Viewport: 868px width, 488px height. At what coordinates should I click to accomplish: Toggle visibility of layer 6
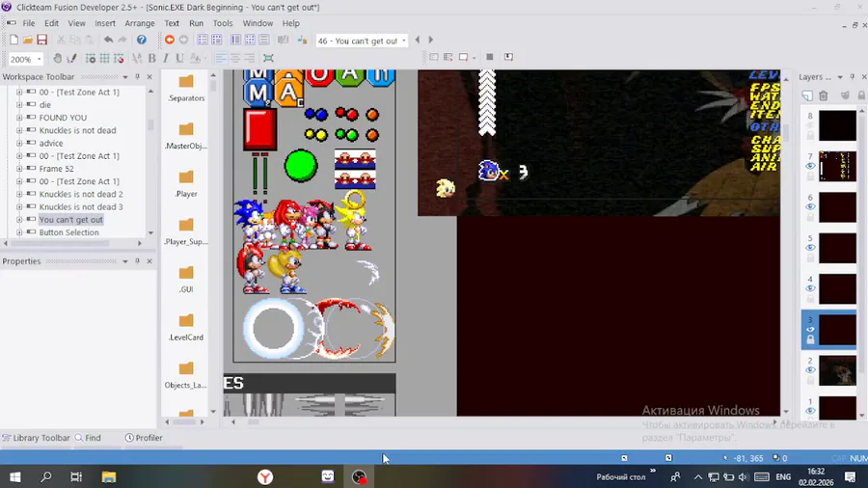(810, 207)
